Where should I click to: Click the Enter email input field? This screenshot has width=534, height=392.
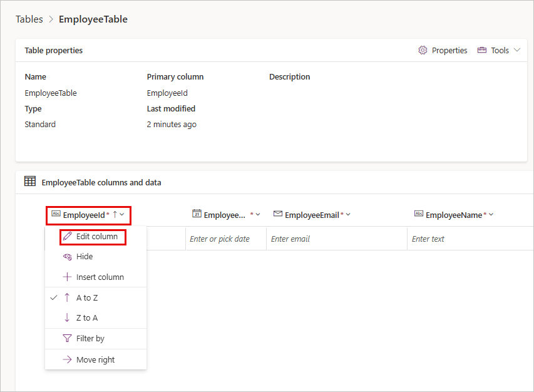click(336, 239)
